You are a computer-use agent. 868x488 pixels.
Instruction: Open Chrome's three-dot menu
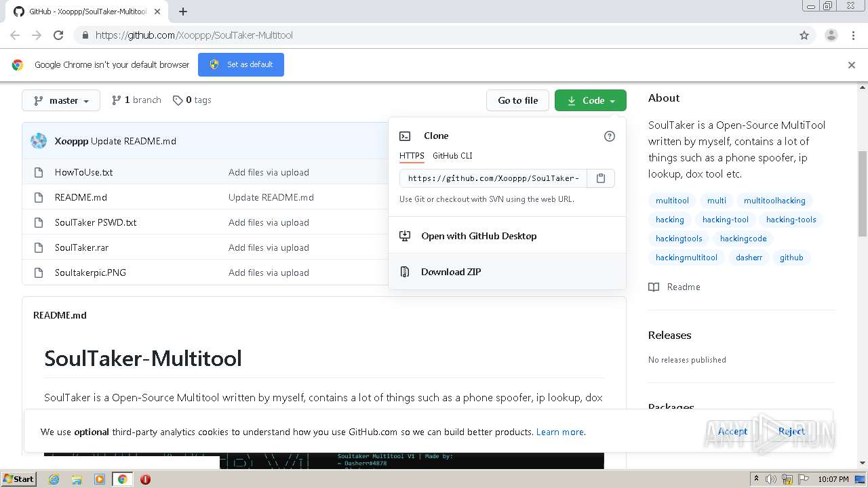tap(853, 35)
